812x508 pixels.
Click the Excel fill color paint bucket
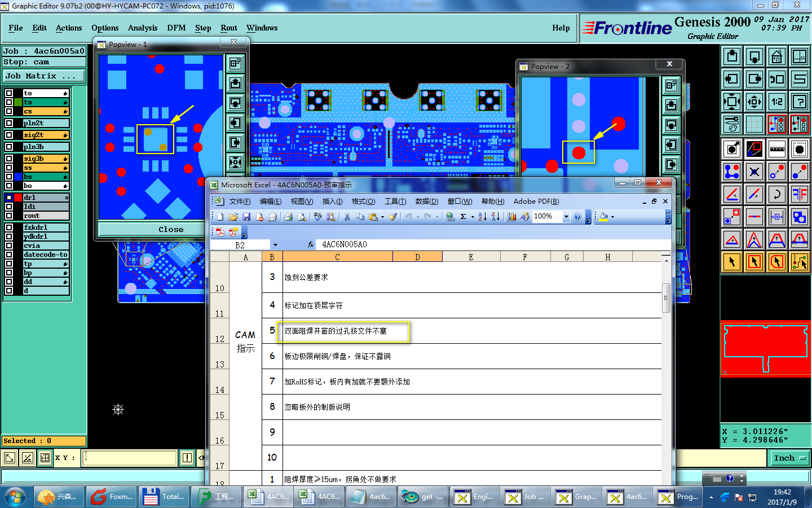tap(603, 217)
